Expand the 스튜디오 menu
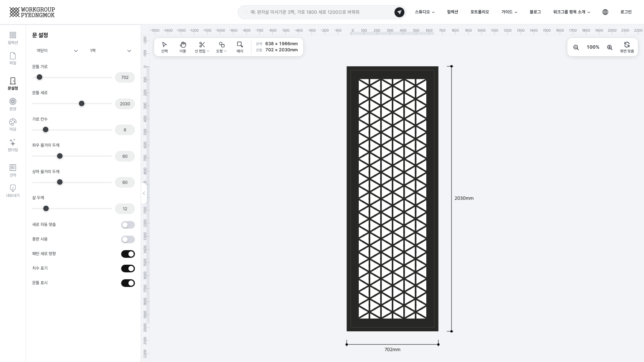 point(425,12)
